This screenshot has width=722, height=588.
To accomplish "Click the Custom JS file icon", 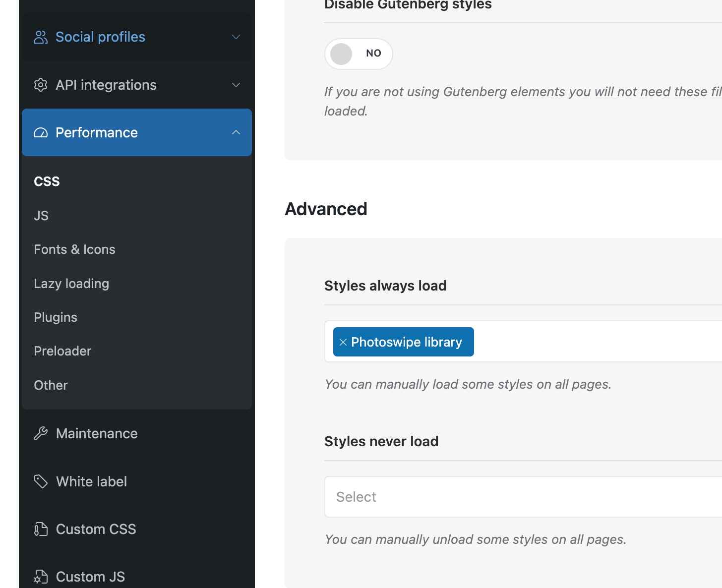I will pyautogui.click(x=41, y=577).
